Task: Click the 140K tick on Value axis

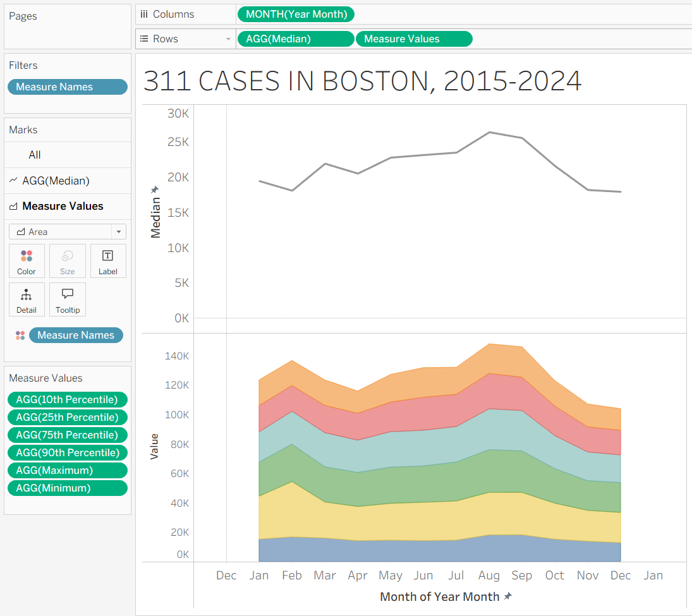Action: tap(176, 356)
